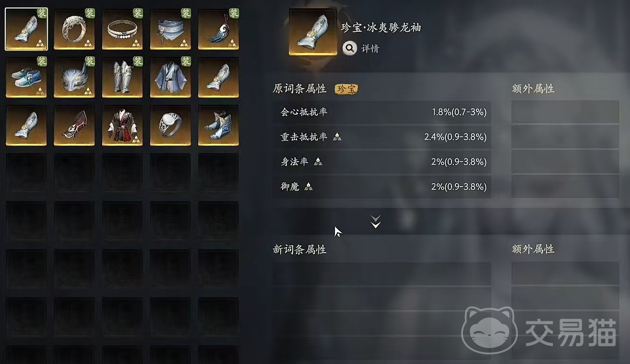Select the yin-yang pendant item
Screen dimensions: 630x364
[218, 29]
